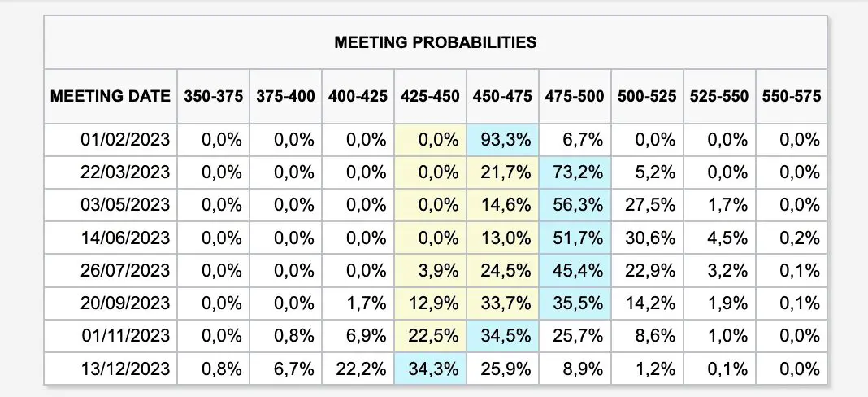Click the 13/12/2023 meeting date
The height and width of the screenshot is (397, 868).
pos(125,369)
